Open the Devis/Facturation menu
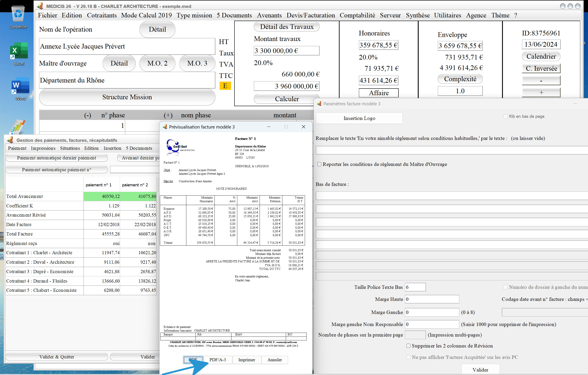The image size is (588, 375). 311,15
